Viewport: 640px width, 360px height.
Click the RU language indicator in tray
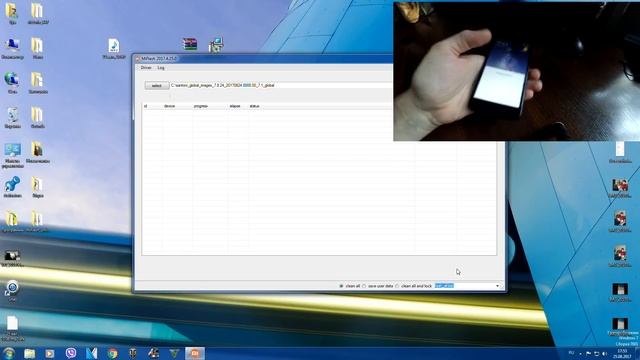571,353
